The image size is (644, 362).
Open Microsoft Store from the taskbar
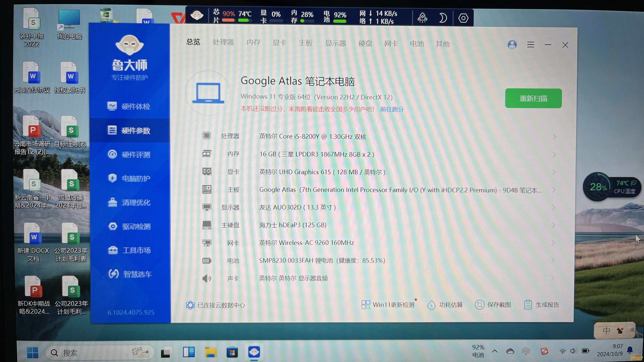[232, 352]
